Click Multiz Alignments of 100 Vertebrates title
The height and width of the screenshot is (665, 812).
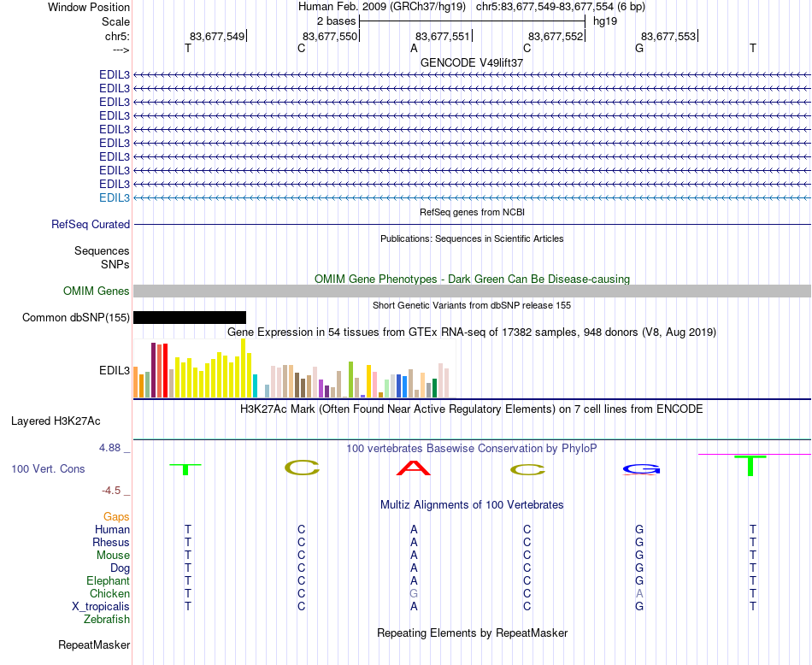(x=472, y=505)
